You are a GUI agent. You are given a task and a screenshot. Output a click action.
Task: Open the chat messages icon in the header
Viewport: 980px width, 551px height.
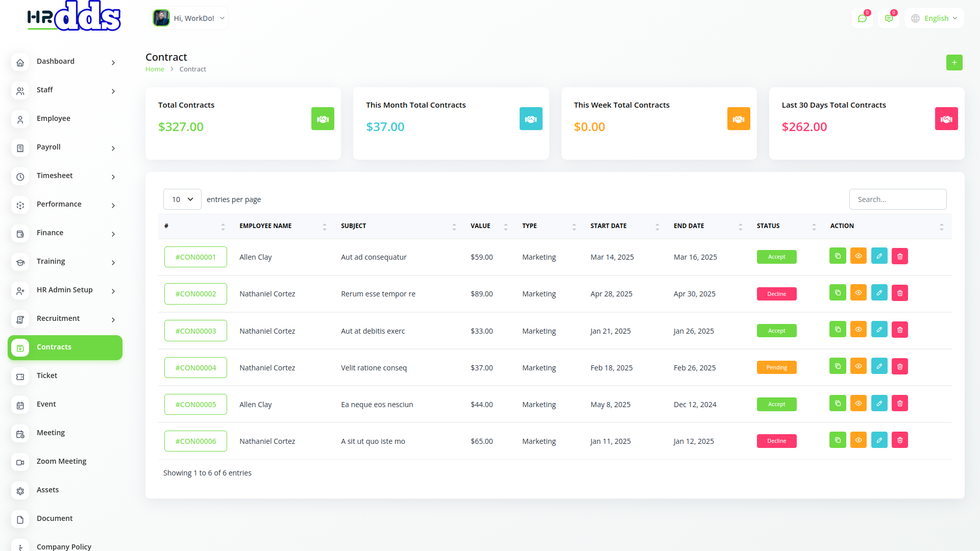pyautogui.click(x=862, y=18)
